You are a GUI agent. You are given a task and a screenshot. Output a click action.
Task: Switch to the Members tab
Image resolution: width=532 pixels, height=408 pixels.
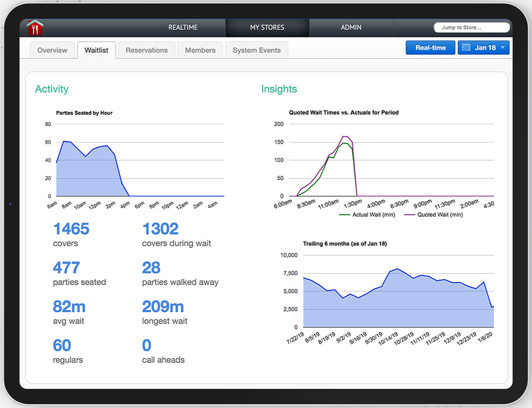click(x=200, y=50)
